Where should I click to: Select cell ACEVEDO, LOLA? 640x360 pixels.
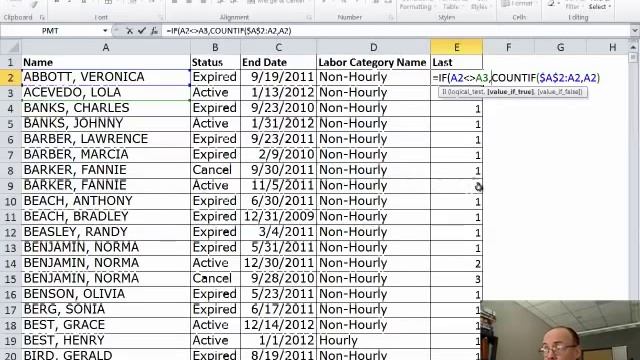106,93
